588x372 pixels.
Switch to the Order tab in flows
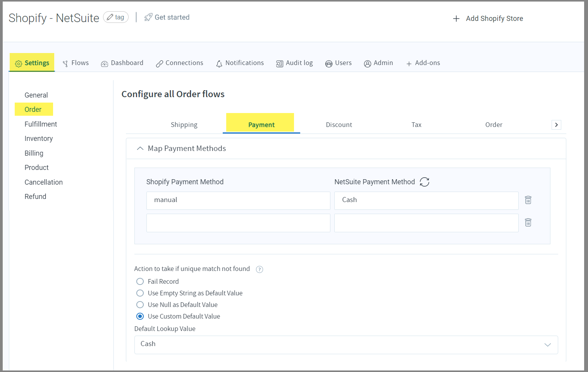[494, 125]
